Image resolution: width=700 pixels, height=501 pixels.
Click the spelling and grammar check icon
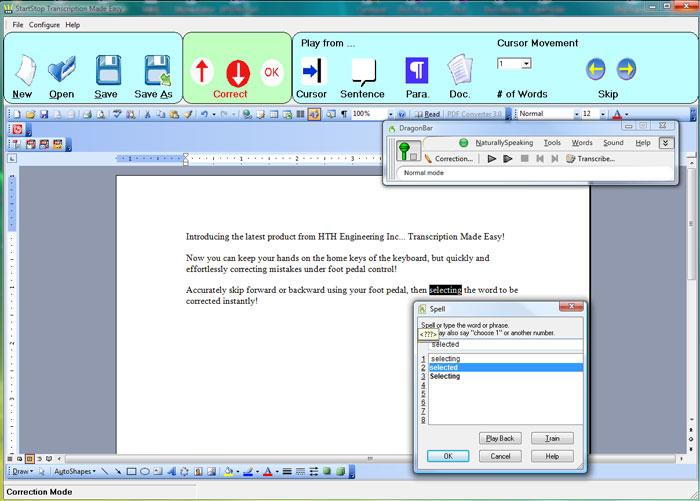click(x=117, y=114)
